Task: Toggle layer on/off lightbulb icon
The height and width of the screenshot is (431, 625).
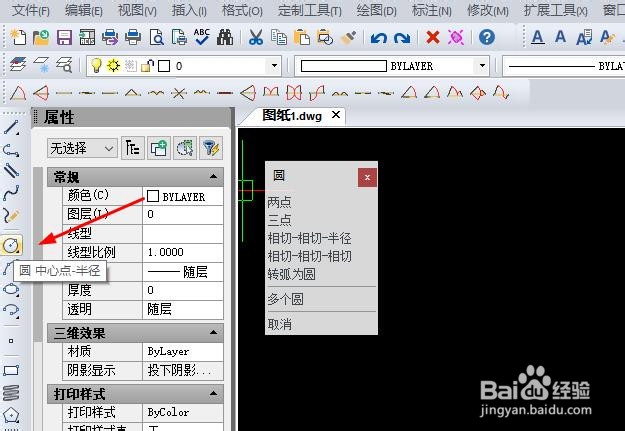Action: pyautogui.click(x=96, y=65)
